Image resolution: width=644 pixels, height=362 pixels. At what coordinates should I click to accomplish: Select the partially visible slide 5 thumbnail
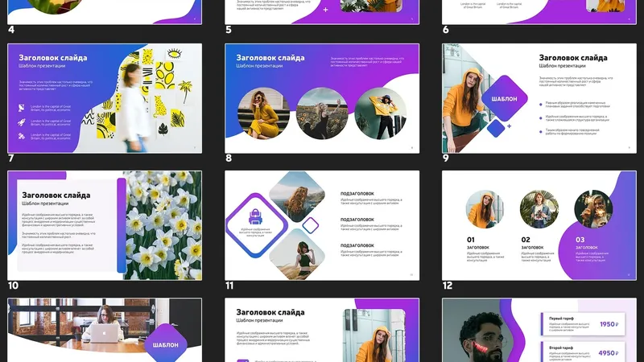[322, 12]
